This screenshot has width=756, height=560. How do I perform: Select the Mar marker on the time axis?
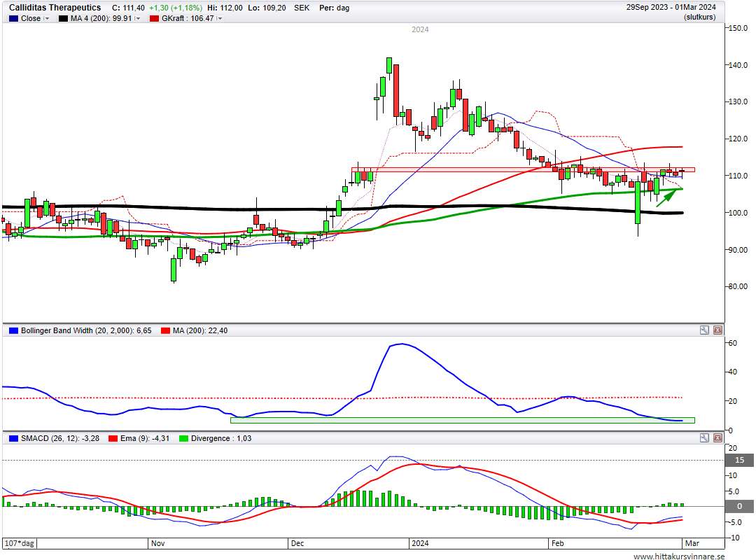(x=692, y=543)
